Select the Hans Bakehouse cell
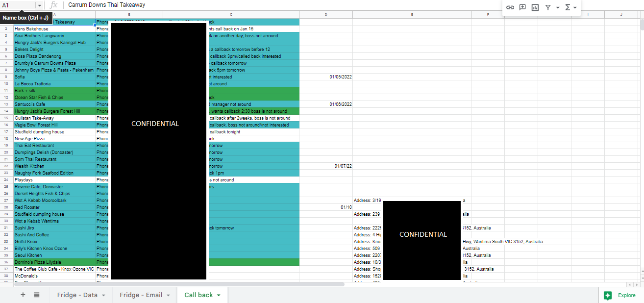The height and width of the screenshot is (303, 644). [x=54, y=29]
